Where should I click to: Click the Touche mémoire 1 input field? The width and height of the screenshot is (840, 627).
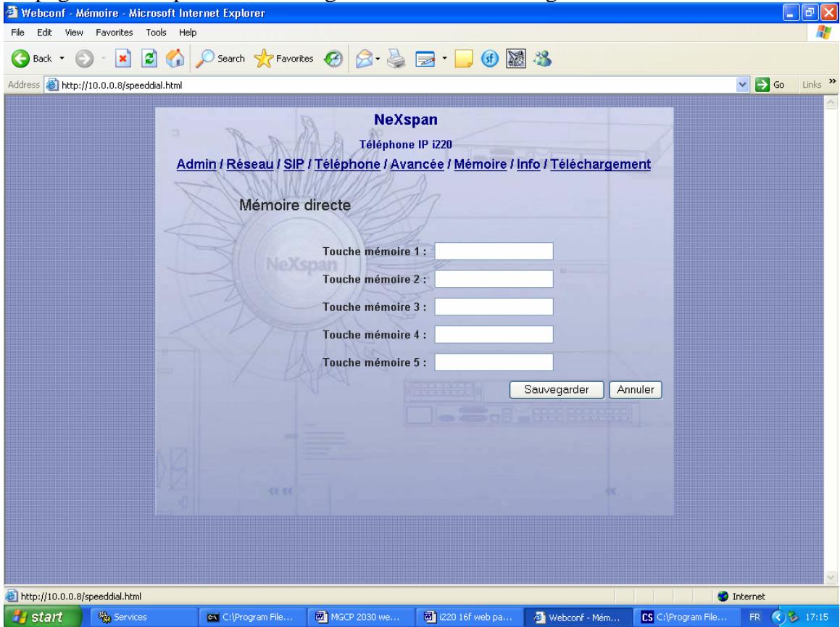tap(494, 251)
